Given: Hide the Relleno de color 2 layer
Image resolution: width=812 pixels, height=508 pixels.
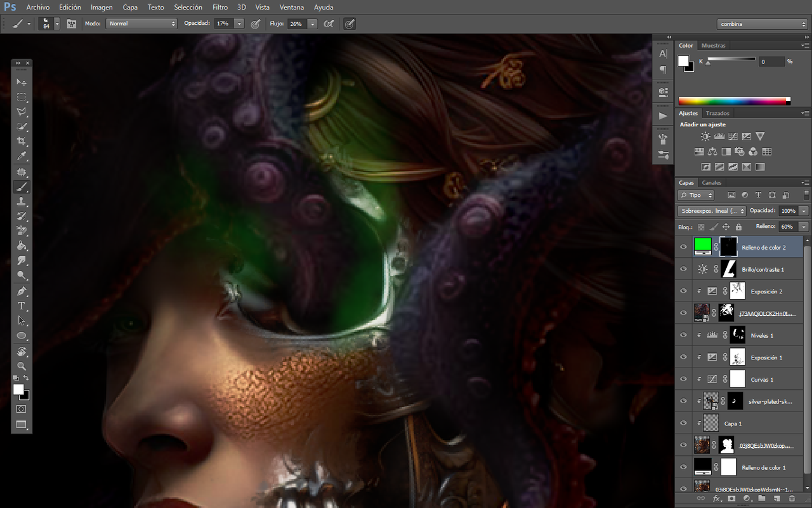Looking at the screenshot, I should coord(683,248).
